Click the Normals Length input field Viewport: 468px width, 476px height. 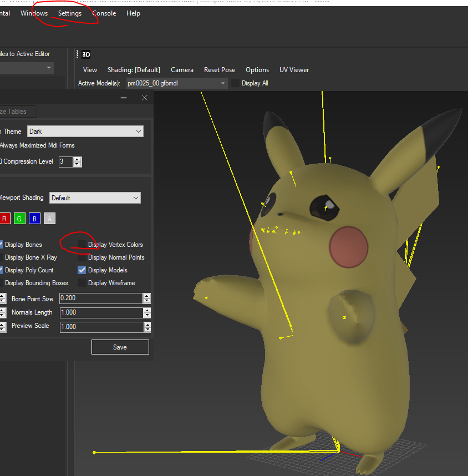100,313
